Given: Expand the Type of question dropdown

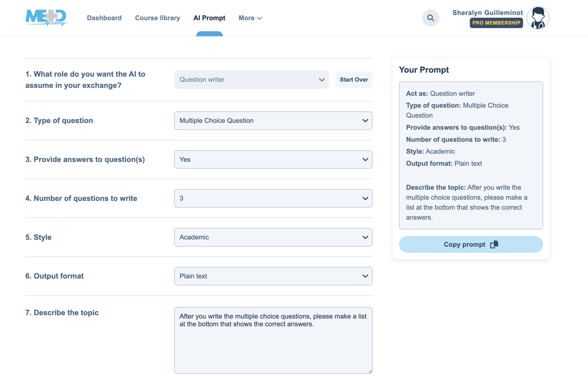Looking at the screenshot, I should (x=273, y=121).
